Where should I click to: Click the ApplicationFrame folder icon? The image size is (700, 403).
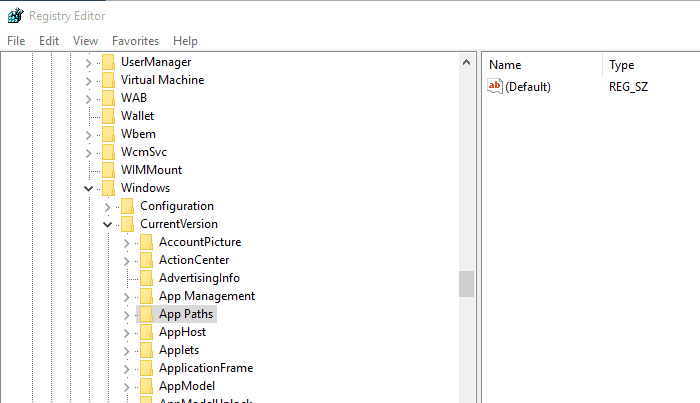(x=146, y=368)
